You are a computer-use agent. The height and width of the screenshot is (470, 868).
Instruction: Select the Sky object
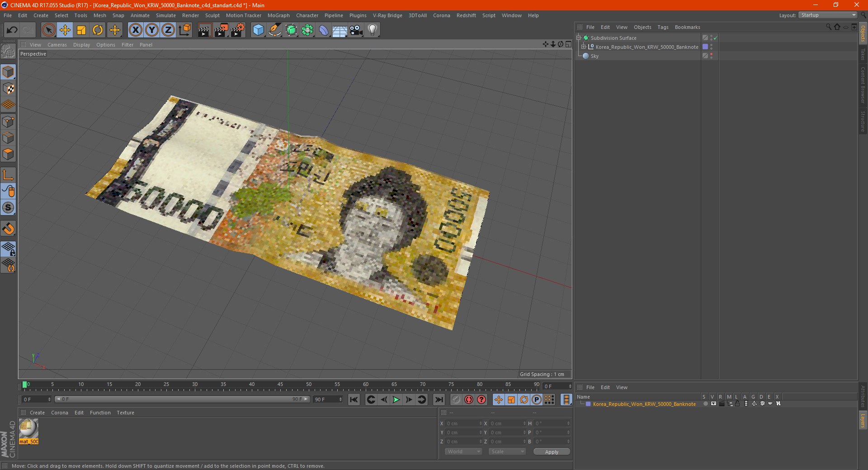click(594, 56)
